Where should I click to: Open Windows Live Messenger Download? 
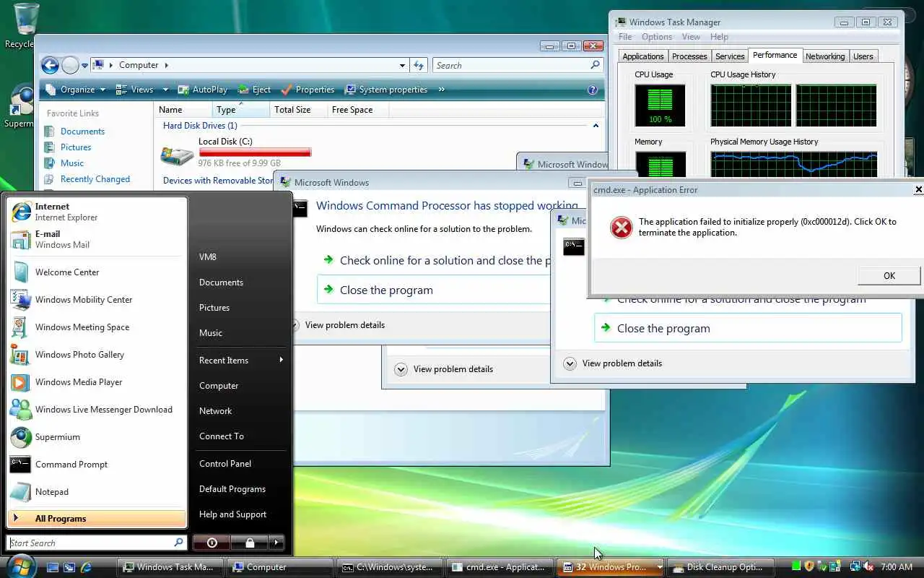click(97, 410)
